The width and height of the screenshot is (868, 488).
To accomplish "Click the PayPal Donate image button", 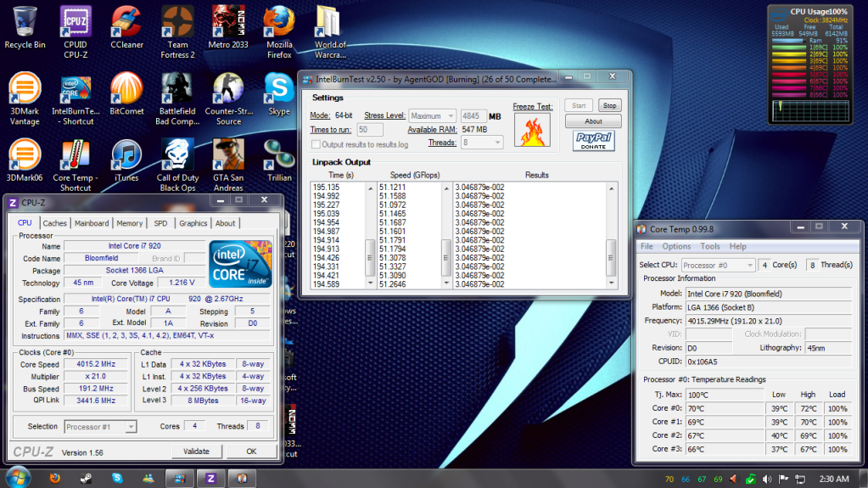I will pyautogui.click(x=593, y=141).
